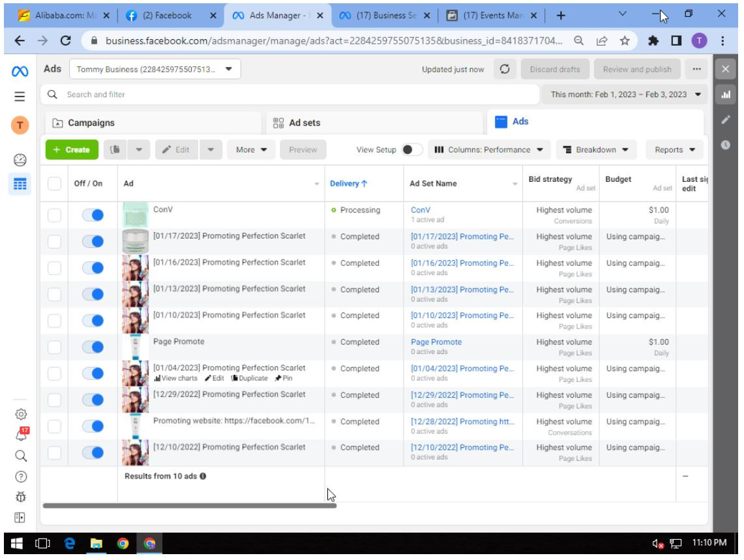Screen dimensions: 744x560
Task: Click the duplicate icon button in toolbar
Action: pos(115,150)
